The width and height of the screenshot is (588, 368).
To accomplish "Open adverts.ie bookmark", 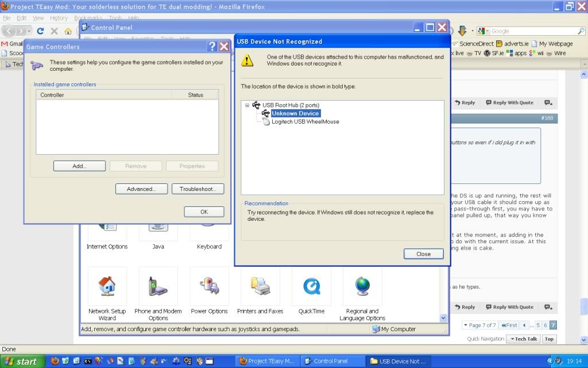I will click(512, 44).
